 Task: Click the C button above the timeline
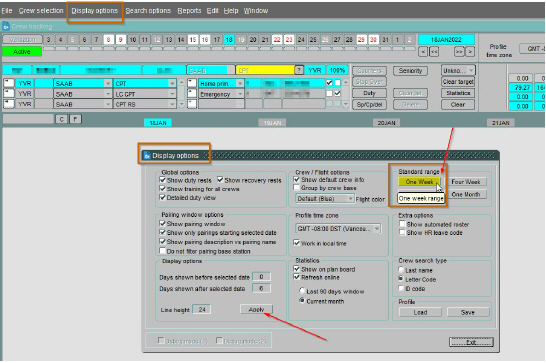[62, 119]
